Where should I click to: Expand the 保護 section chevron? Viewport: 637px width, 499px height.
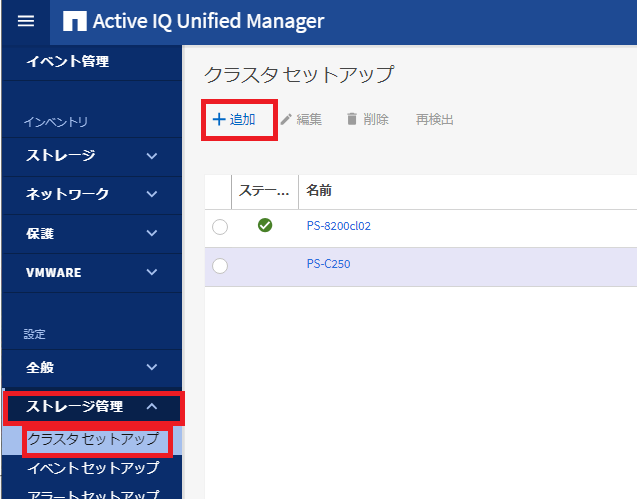(152, 233)
